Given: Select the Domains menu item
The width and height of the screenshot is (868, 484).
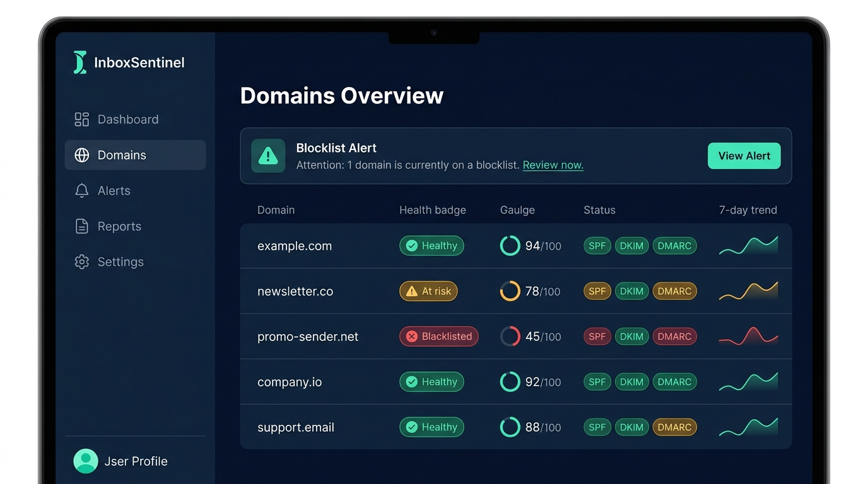Looking at the screenshot, I should pos(135,155).
